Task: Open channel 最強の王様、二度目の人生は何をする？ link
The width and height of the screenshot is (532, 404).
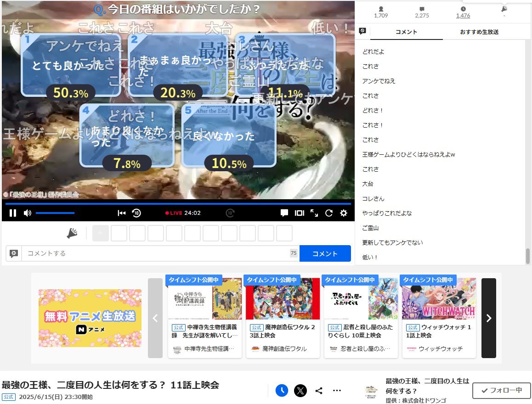Action: pos(427,386)
